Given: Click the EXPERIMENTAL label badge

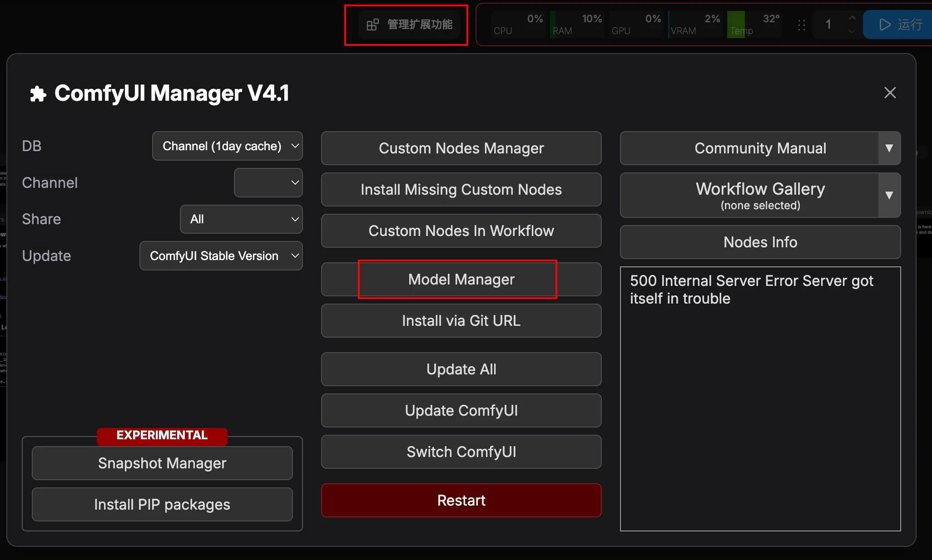Looking at the screenshot, I should click(x=162, y=435).
